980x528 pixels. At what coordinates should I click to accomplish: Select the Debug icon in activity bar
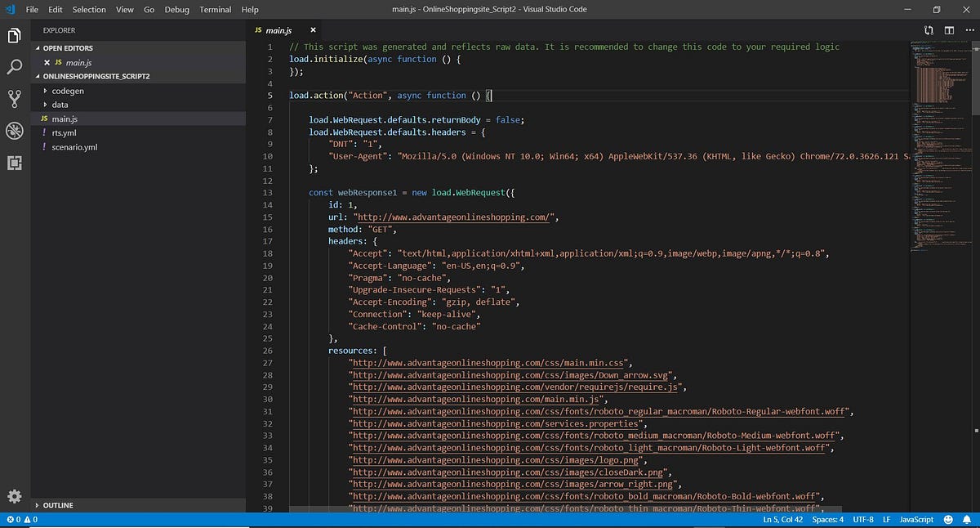[13, 129]
